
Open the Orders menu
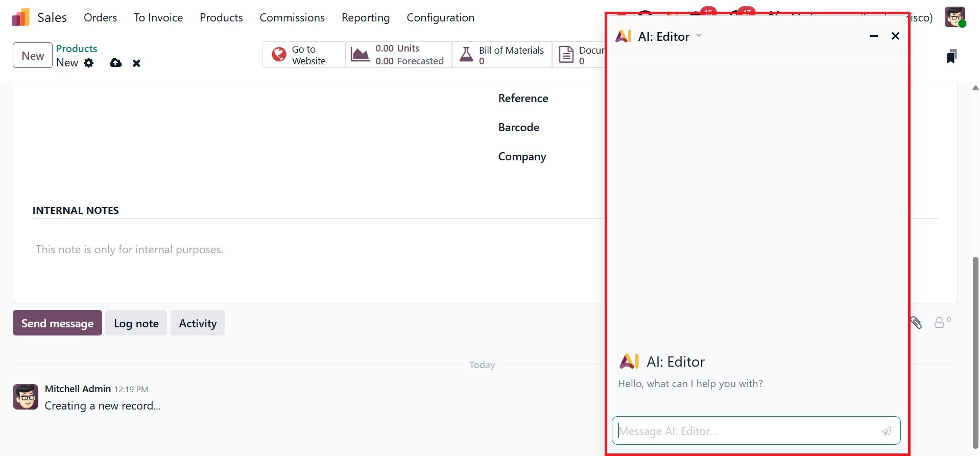click(x=100, y=17)
